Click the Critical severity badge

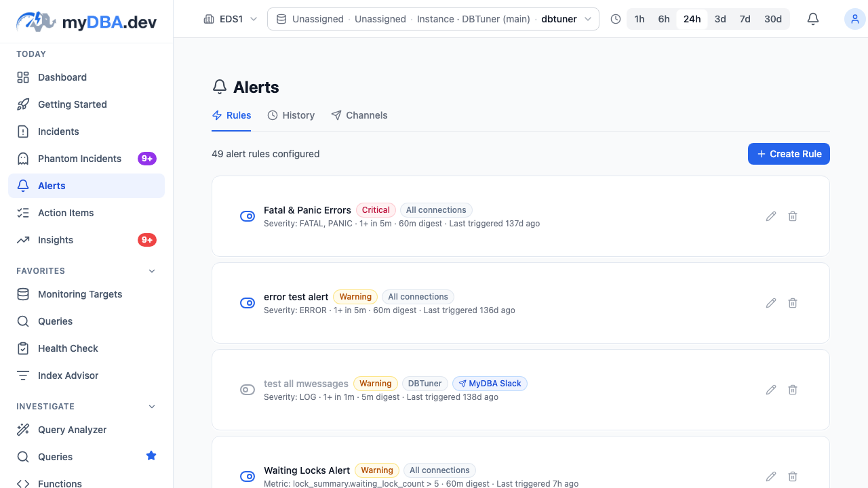coord(376,210)
